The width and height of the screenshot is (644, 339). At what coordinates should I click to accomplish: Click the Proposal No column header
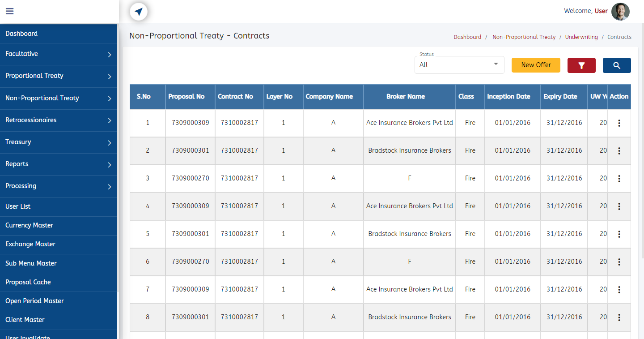[x=190, y=97]
